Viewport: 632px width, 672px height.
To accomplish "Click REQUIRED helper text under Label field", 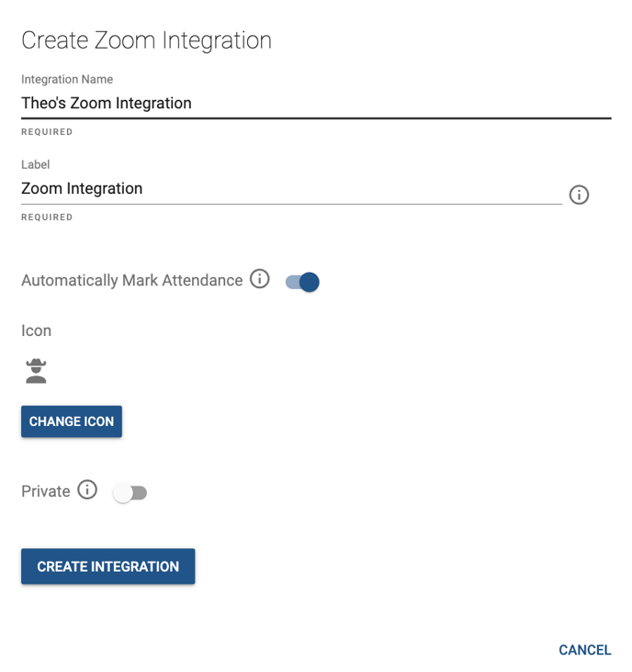I will coord(47,218).
